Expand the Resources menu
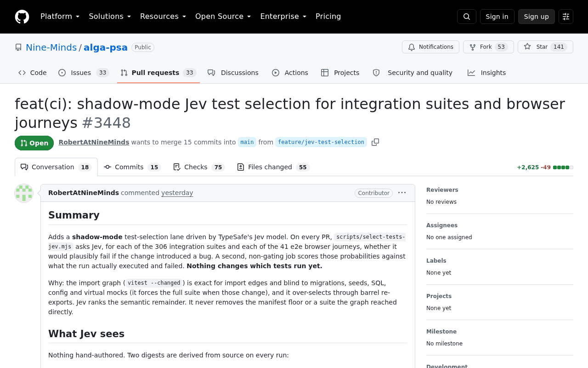The width and height of the screenshot is (588, 368). click(x=163, y=17)
